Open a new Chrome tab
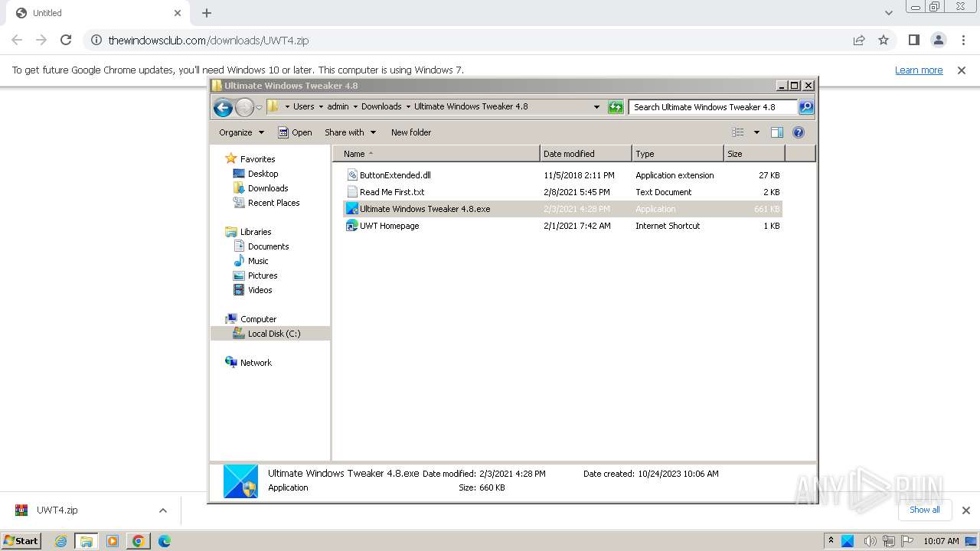 click(x=207, y=13)
